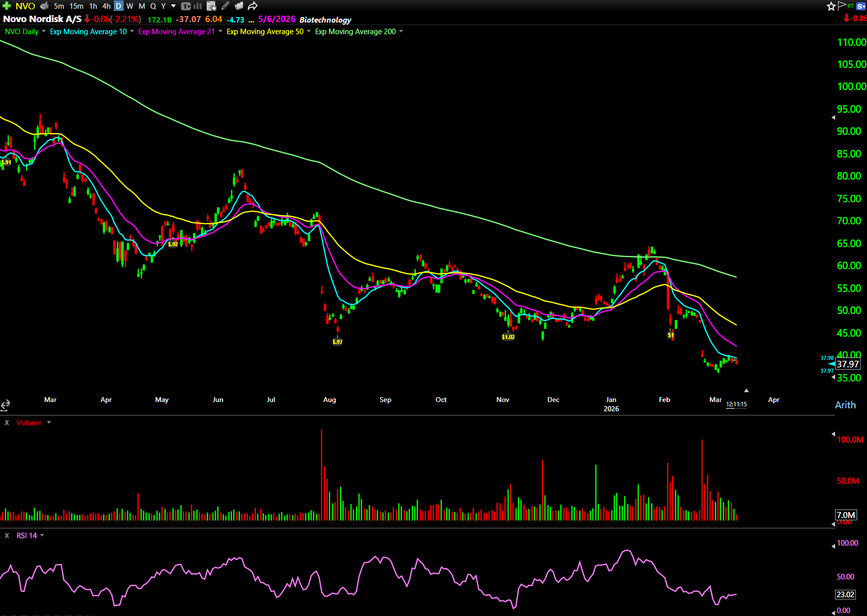The width and height of the screenshot is (867, 616).
Task: Click the Biotechnology industry link
Action: click(x=325, y=20)
